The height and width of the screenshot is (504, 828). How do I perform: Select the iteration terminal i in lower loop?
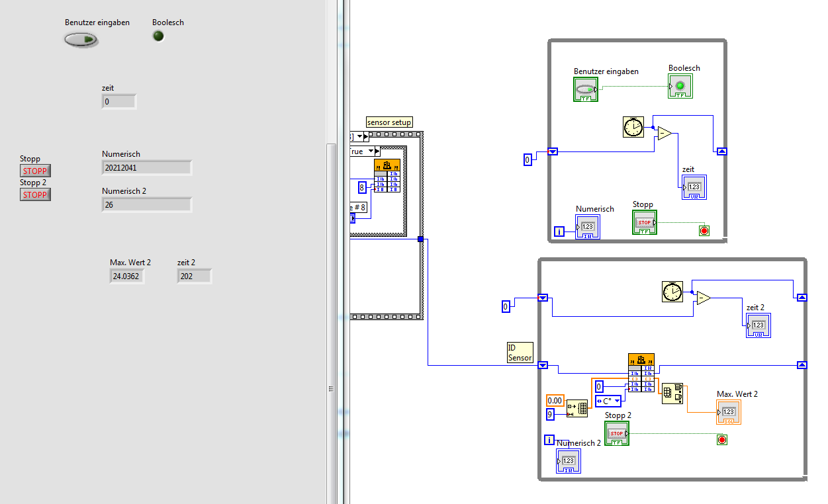tap(549, 440)
